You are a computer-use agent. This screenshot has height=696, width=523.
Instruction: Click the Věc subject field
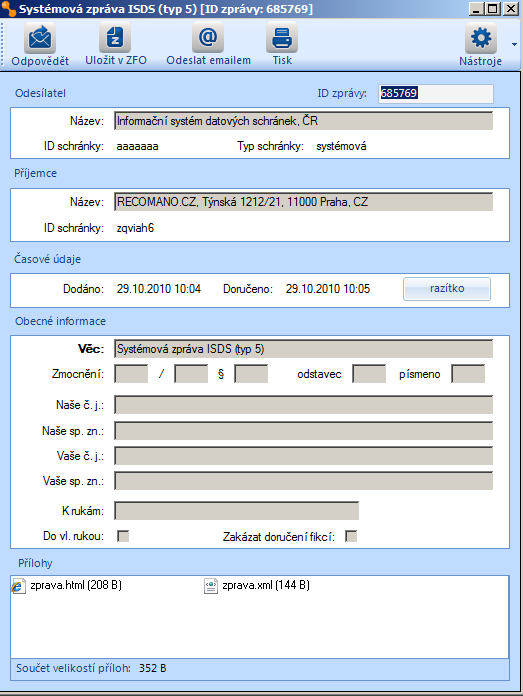coord(304,349)
